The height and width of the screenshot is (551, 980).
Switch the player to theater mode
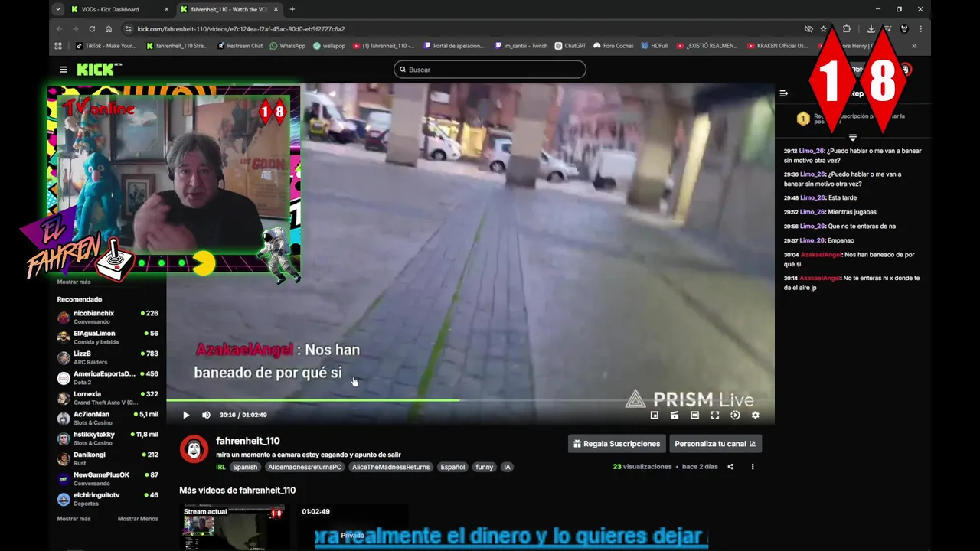694,415
